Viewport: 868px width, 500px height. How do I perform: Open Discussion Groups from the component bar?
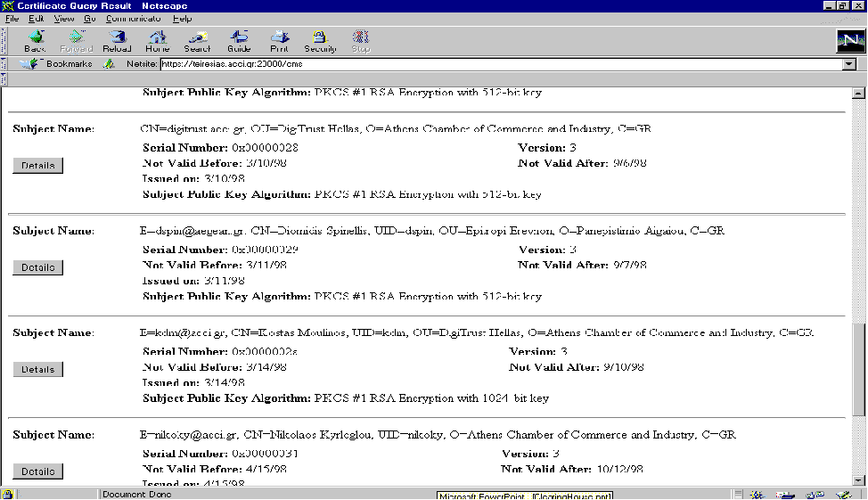click(x=815, y=495)
